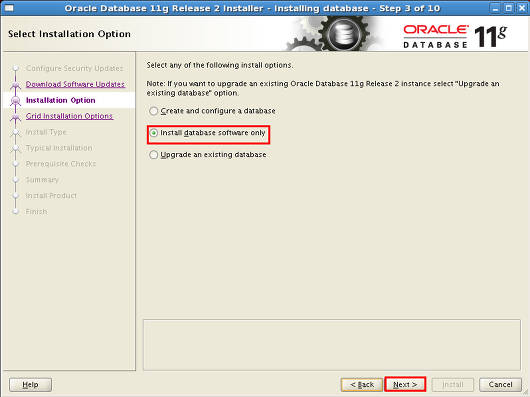
Task: Select Install database software only radio button
Action: [154, 133]
